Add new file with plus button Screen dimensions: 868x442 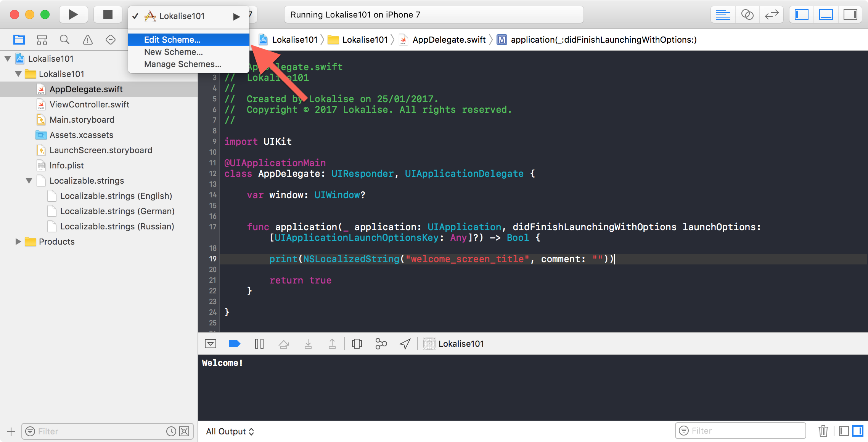11,432
